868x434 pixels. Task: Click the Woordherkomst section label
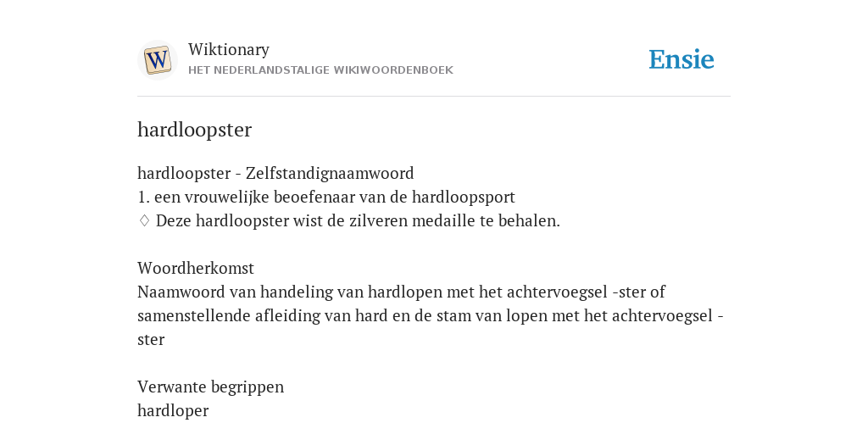pos(196,268)
